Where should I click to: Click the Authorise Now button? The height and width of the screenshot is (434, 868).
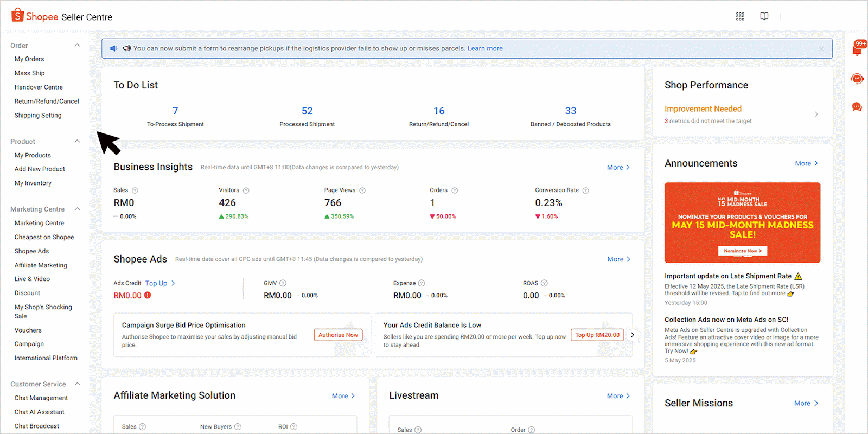338,335
